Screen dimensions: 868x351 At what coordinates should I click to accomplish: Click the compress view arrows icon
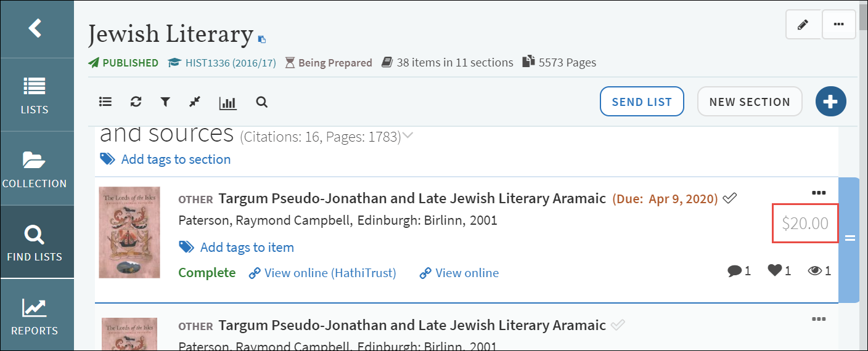coord(195,102)
